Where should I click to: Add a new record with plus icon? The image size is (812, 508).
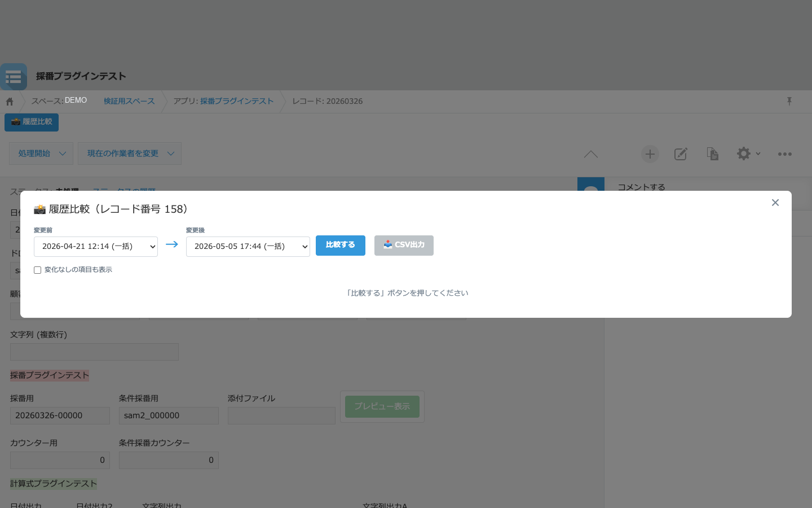click(x=650, y=154)
